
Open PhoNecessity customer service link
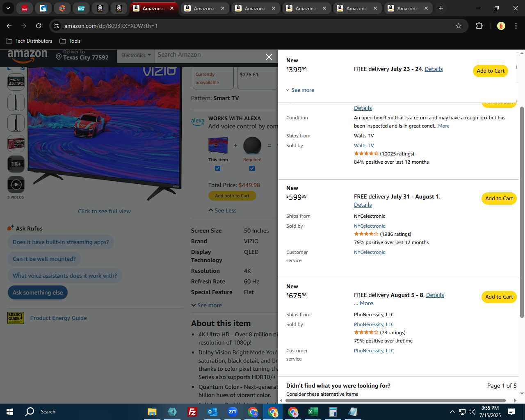tap(374, 351)
